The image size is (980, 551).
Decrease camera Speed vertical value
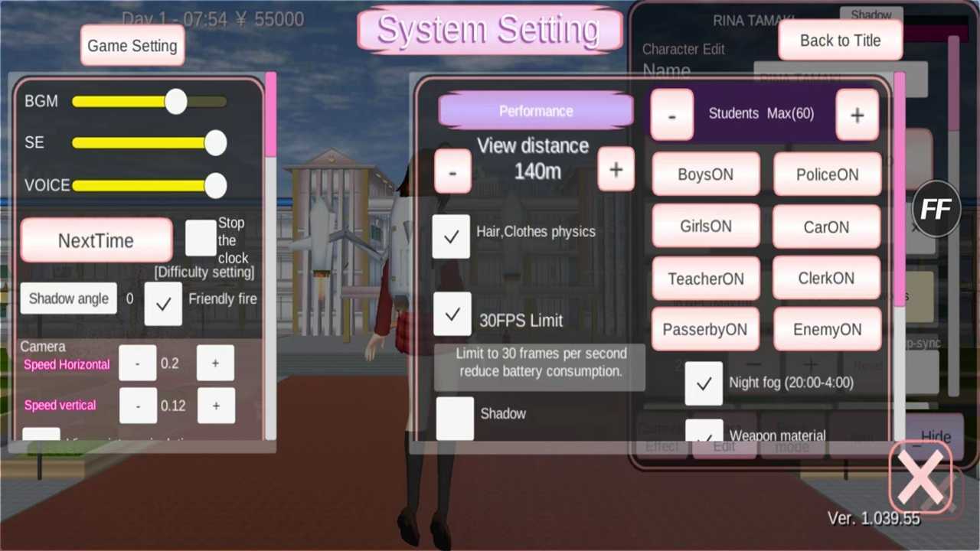(x=138, y=405)
